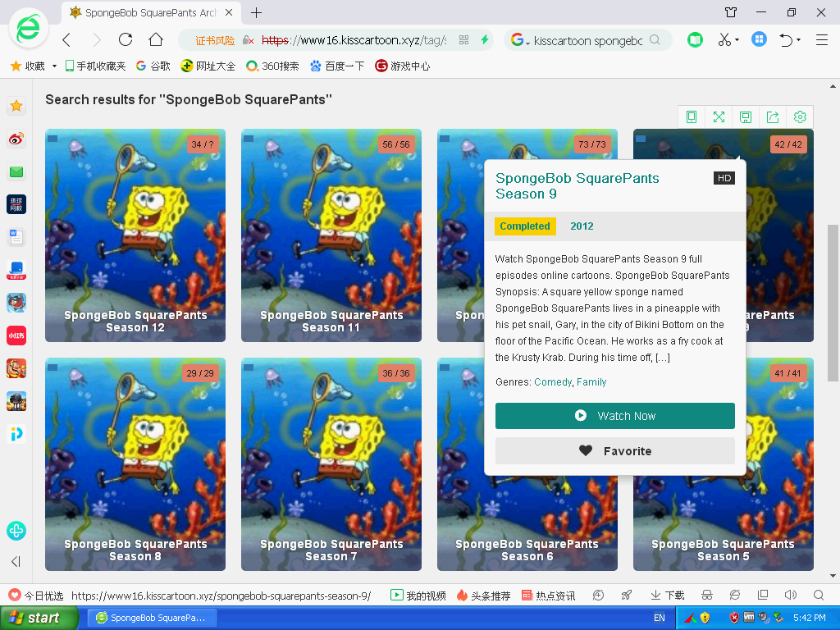840x630 pixels.
Task: Open in-page search with the magnifier icon
Action: click(x=819, y=595)
